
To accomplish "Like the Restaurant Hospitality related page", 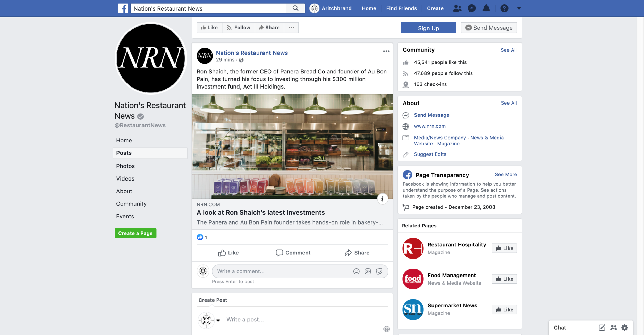I will (x=504, y=248).
